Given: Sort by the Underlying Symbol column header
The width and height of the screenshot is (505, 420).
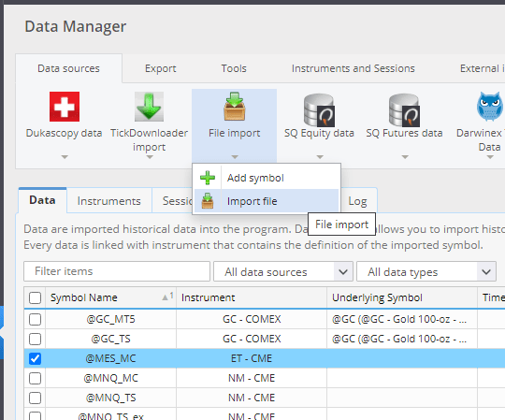Looking at the screenshot, I should [x=402, y=297].
